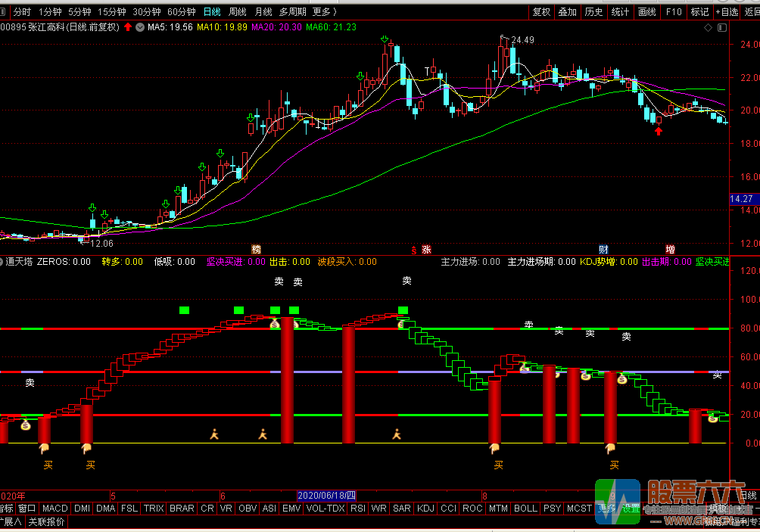Image resolution: width=760 pixels, height=532 pixels.
Task: Select the FSL indicator tab
Action: pos(129,509)
